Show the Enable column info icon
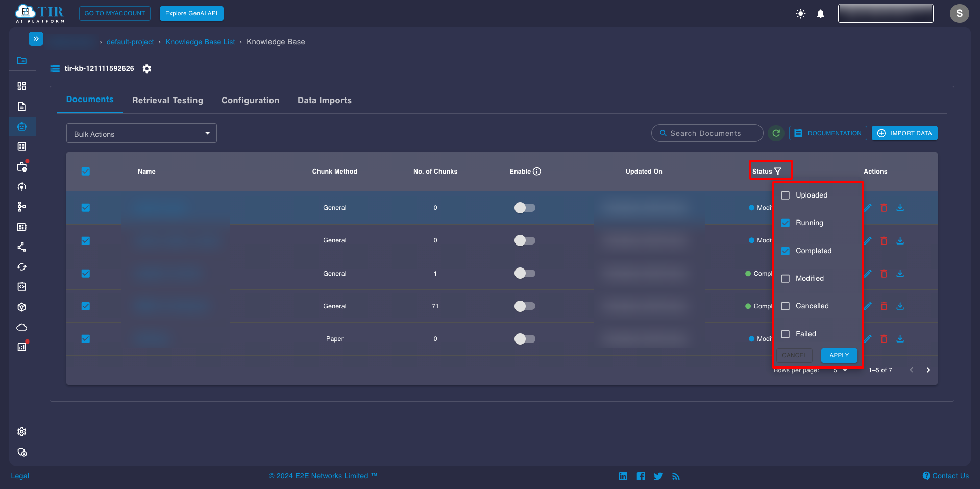980x489 pixels. 537,172
